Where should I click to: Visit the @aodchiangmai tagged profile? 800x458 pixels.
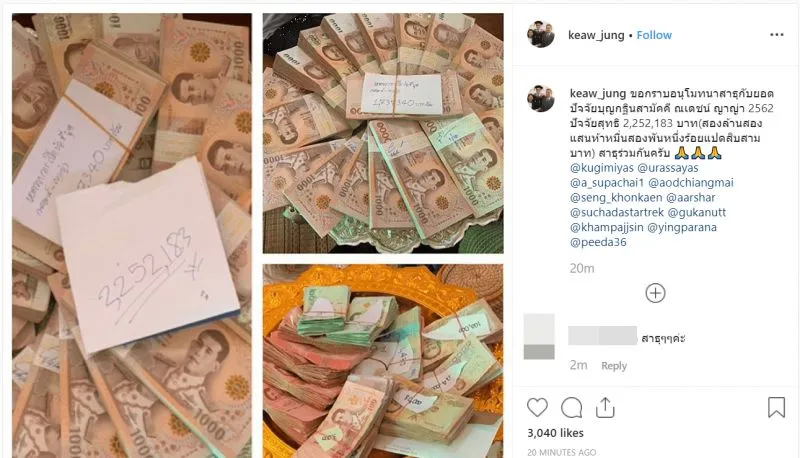click(691, 183)
